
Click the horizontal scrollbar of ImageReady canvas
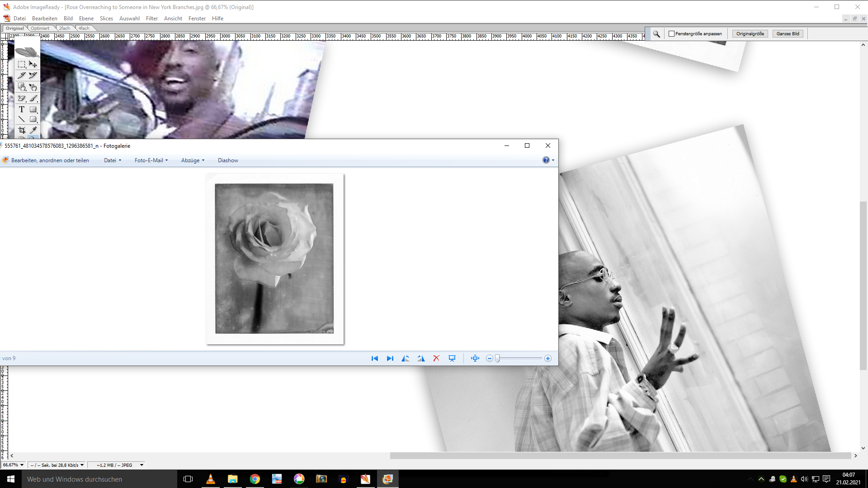click(x=620, y=456)
